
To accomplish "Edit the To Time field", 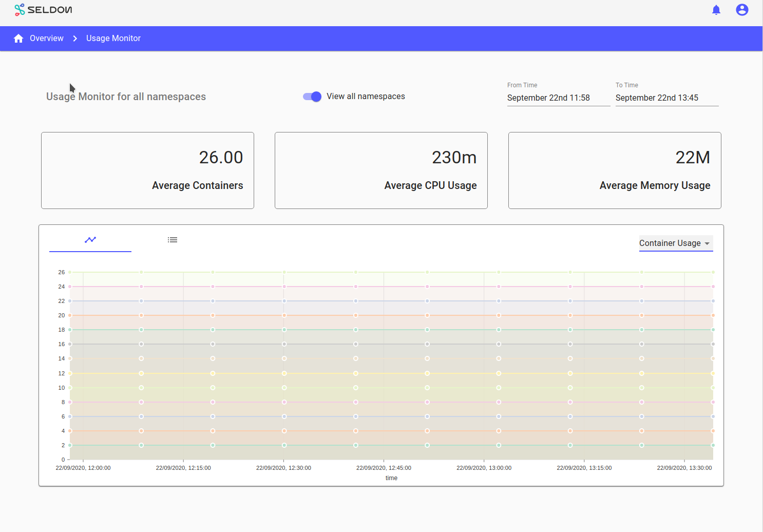I will (667, 98).
